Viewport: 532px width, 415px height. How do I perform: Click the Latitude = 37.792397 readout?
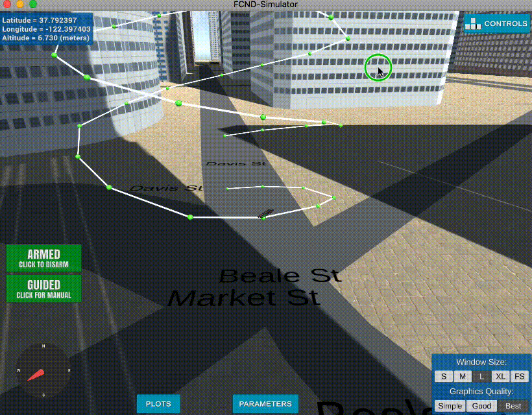pos(40,20)
